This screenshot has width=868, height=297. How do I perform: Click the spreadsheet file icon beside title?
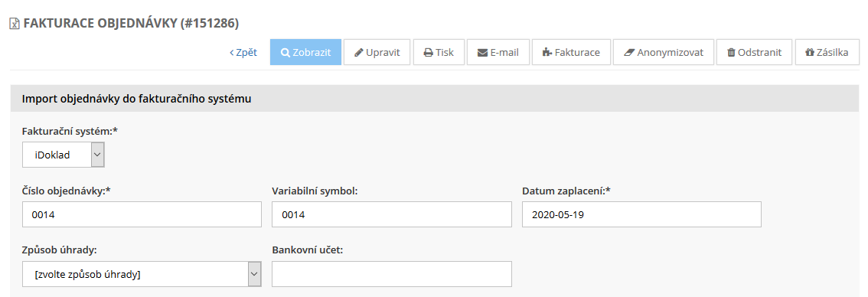(15, 23)
